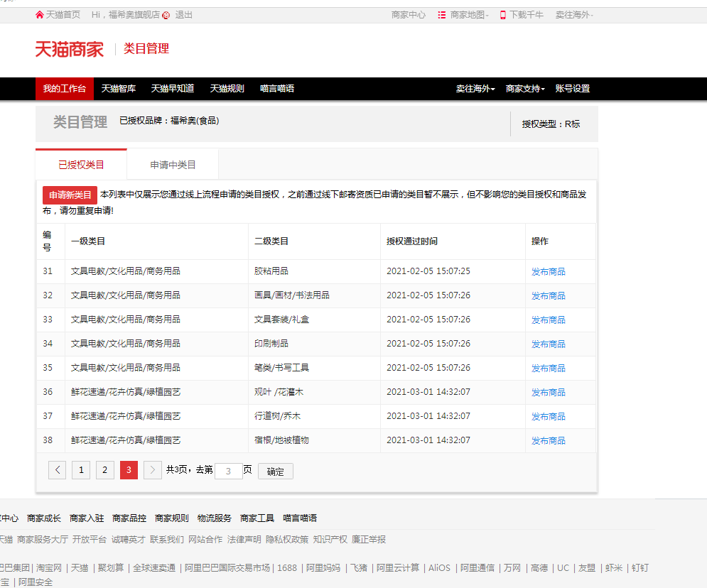Click 发布商品 for row 31 胶粘用品
Viewport: 707px width, 588px height.
point(549,272)
